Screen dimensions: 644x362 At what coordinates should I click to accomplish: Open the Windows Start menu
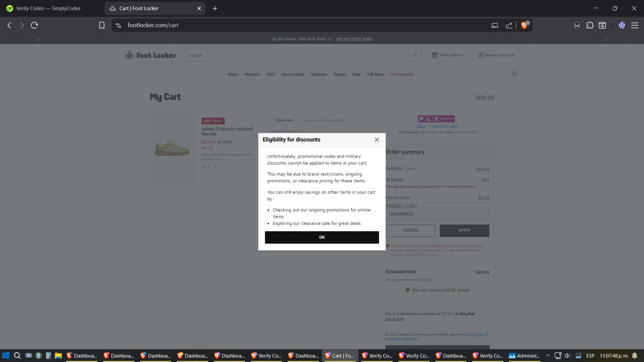6,356
